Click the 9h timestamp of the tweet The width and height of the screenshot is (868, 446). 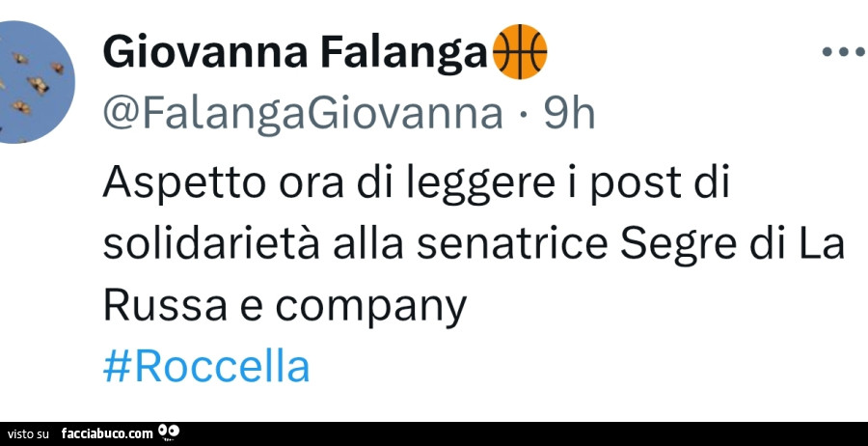click(x=569, y=116)
